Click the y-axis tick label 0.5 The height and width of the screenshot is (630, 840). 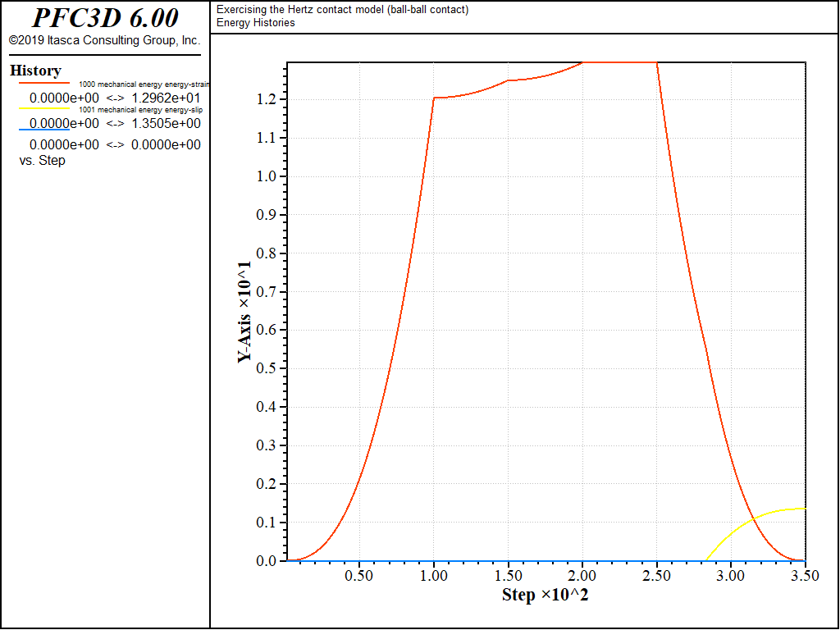pos(267,368)
